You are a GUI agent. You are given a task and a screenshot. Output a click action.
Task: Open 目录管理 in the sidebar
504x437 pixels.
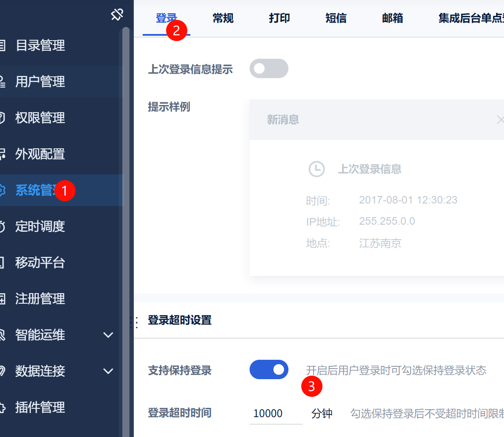[x=40, y=45]
